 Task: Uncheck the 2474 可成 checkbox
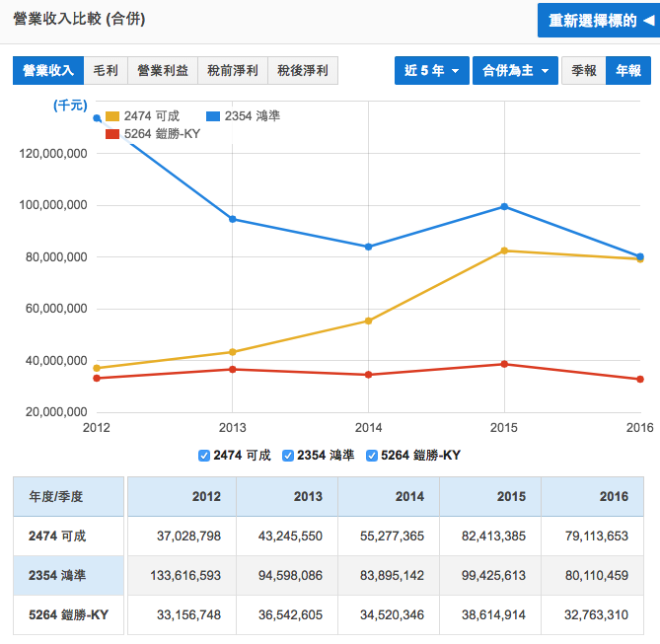coord(204,456)
